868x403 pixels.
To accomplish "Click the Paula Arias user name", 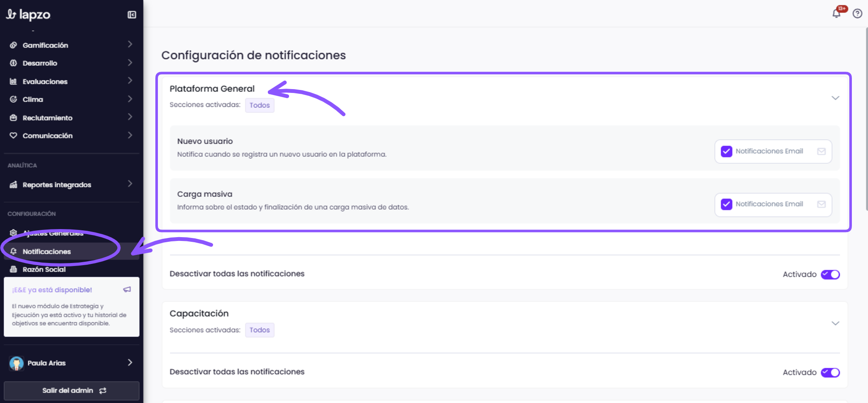I will point(47,363).
